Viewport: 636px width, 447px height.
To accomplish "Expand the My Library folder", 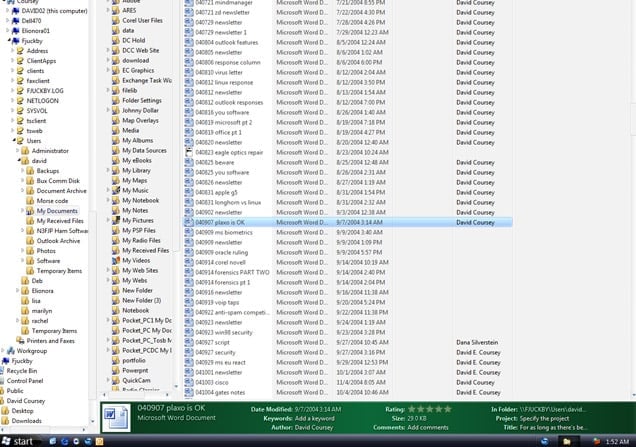I will (x=108, y=170).
